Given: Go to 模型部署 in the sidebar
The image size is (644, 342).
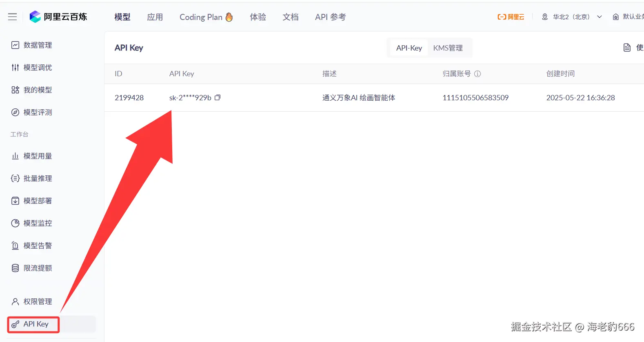Looking at the screenshot, I should click(38, 201).
